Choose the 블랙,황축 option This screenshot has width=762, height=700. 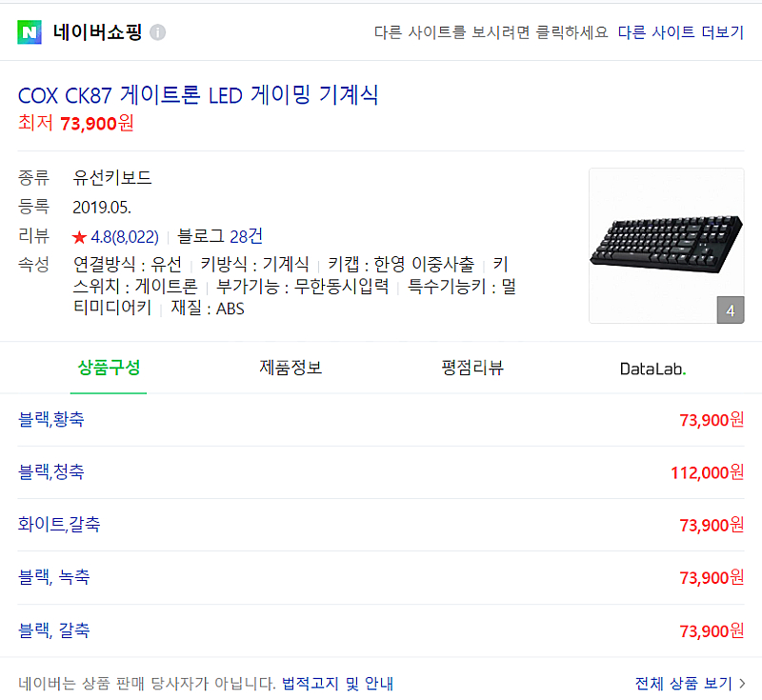51,419
